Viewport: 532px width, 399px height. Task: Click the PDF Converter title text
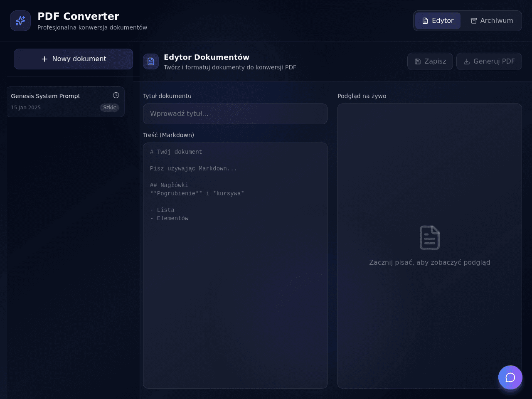(79, 16)
